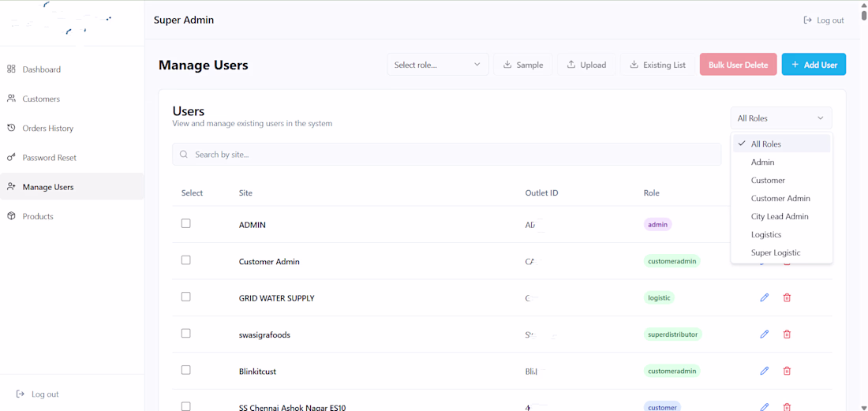Click the sidebar Log out arrow icon

point(21,394)
